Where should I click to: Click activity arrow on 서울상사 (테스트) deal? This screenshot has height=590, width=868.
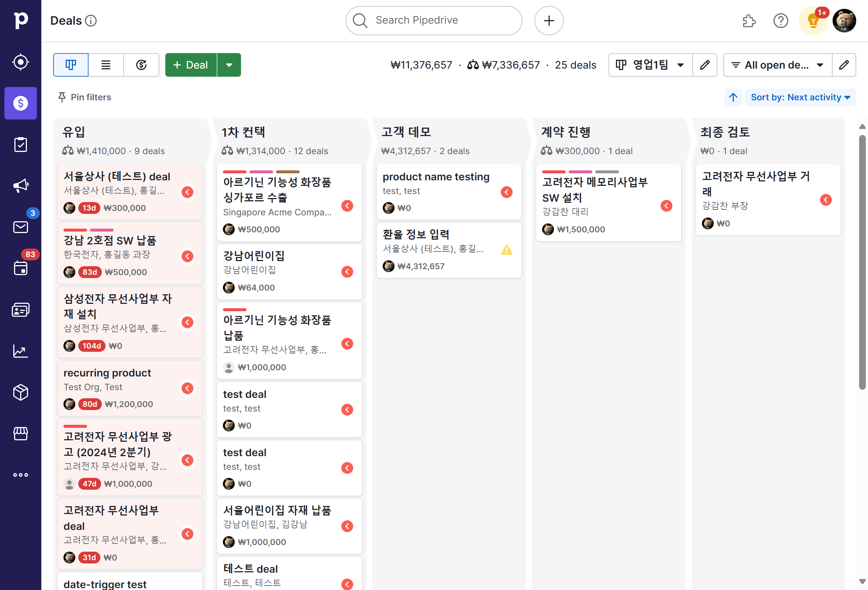(187, 192)
